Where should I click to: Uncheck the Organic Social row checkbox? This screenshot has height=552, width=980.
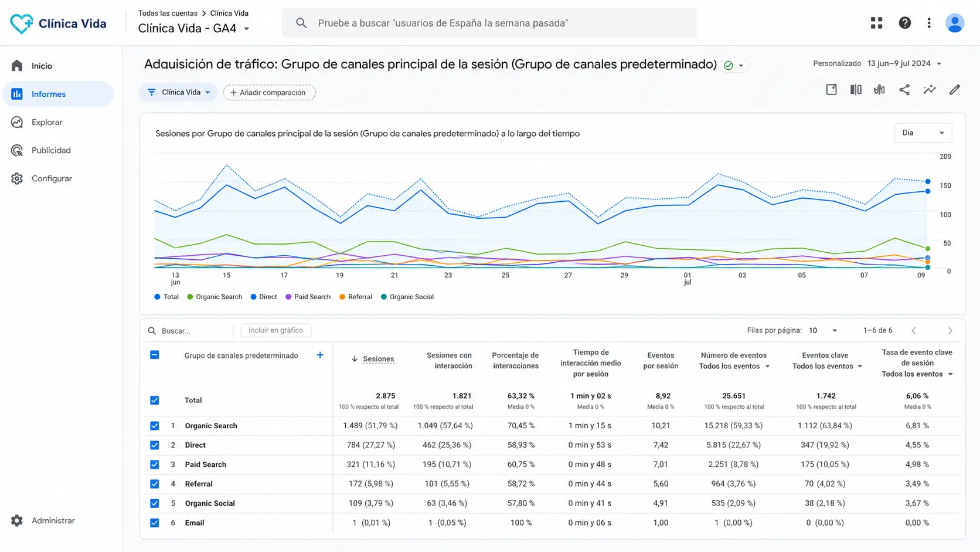tap(155, 503)
